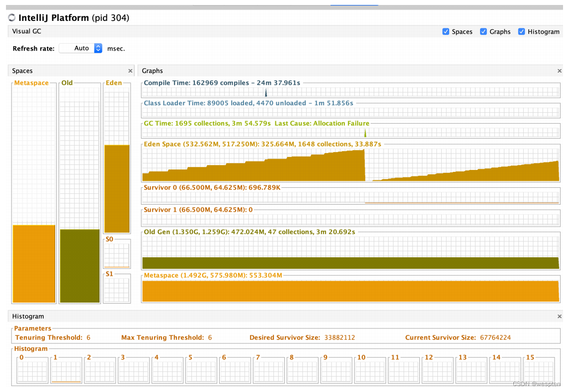Click the Visual GC title label
The width and height of the screenshot is (568, 392).
(26, 31)
